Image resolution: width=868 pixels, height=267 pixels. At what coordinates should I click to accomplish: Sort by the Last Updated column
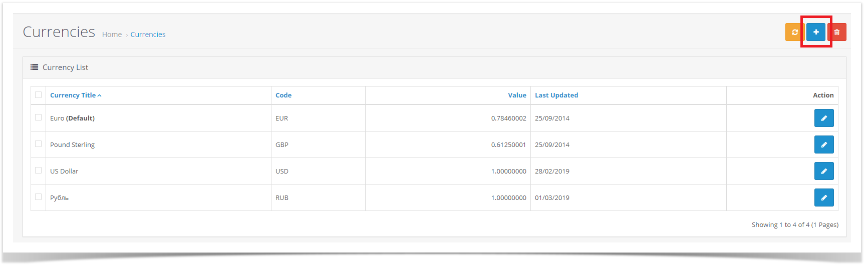(556, 95)
